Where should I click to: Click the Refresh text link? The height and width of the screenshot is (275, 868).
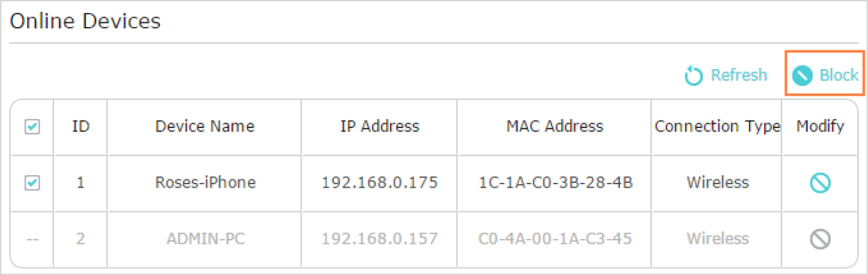(739, 75)
